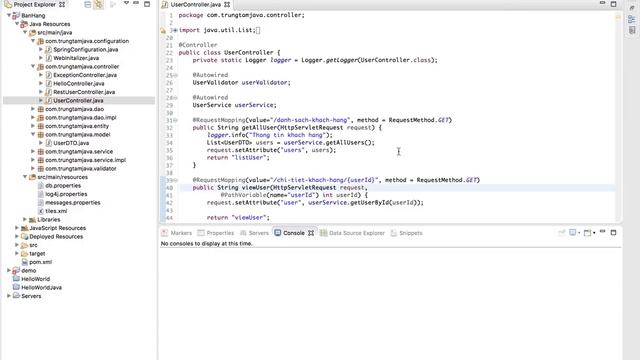
Task: Expand com.trungtamjava.dao.impl package
Action: [x=33, y=118]
